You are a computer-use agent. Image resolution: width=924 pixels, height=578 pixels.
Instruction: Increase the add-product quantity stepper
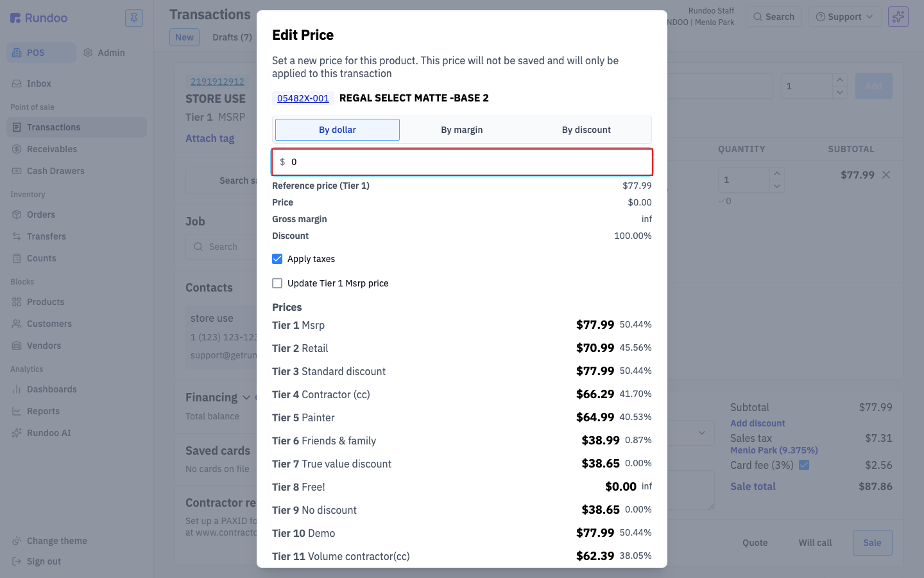(840, 80)
